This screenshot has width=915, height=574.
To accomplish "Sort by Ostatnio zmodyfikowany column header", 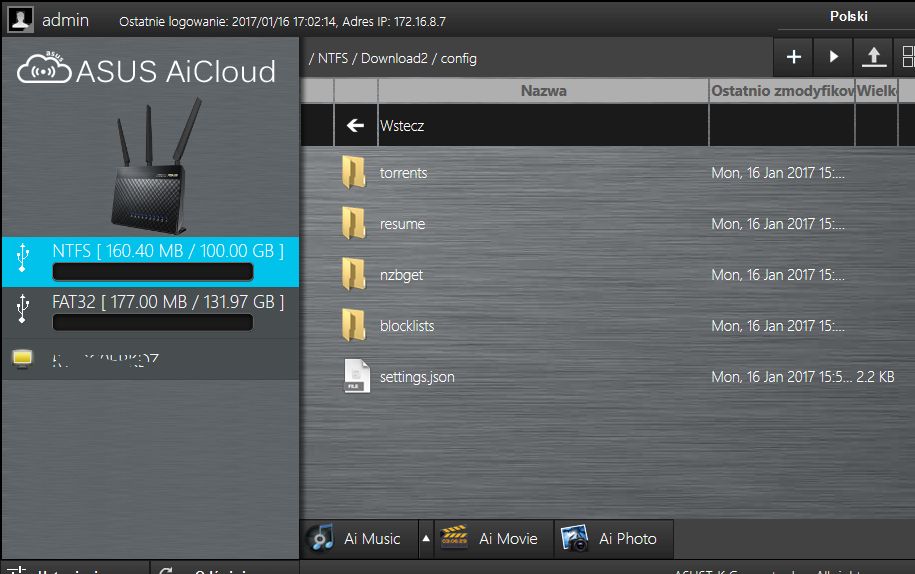I will click(x=782, y=90).
